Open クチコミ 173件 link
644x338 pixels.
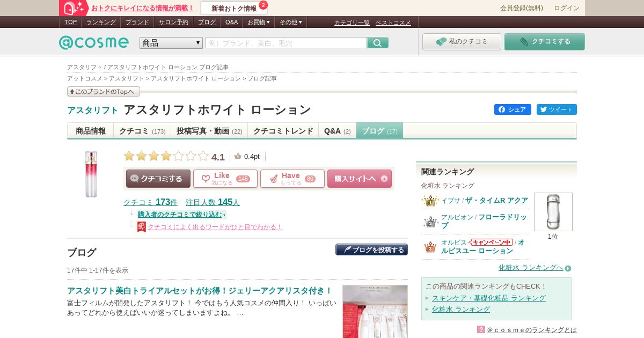click(150, 202)
